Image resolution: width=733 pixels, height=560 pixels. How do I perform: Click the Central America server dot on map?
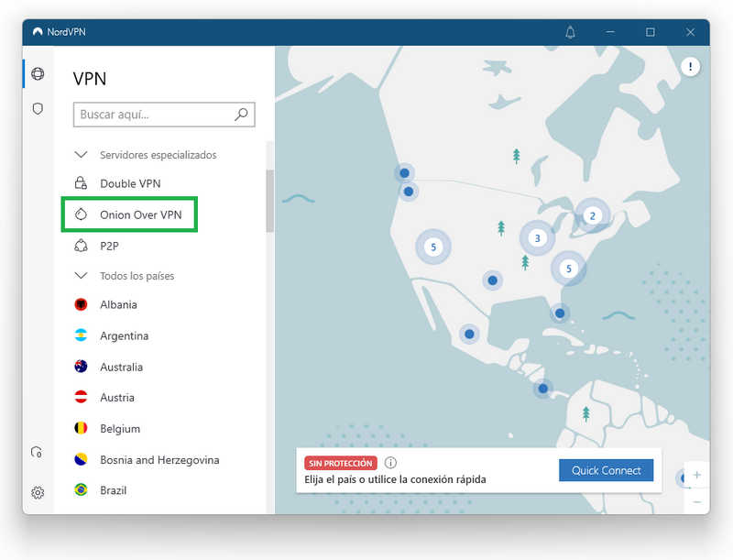pyautogui.click(x=542, y=389)
